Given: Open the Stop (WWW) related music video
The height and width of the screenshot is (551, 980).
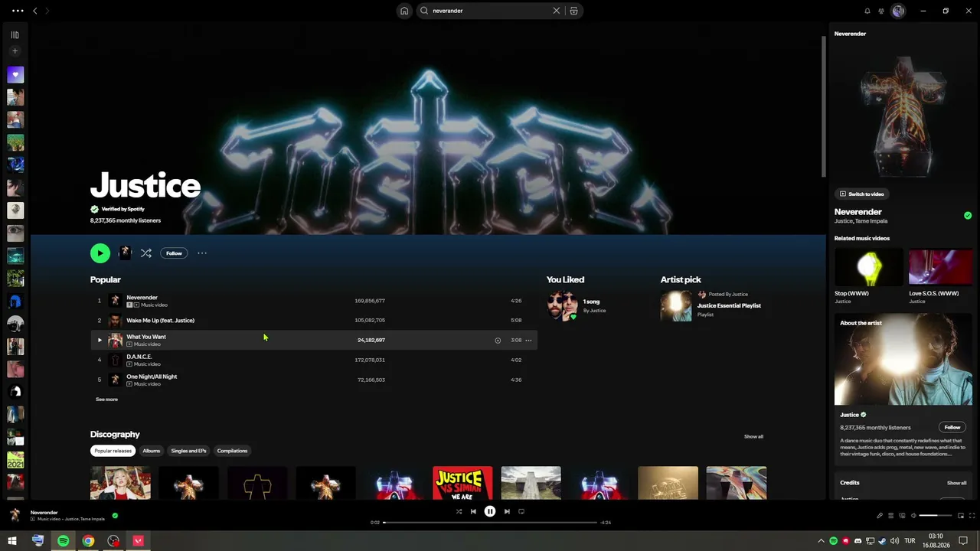Looking at the screenshot, I should (x=869, y=267).
